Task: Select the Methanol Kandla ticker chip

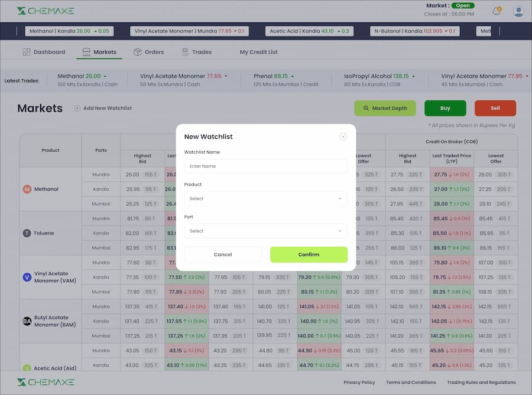Action: click(69, 31)
